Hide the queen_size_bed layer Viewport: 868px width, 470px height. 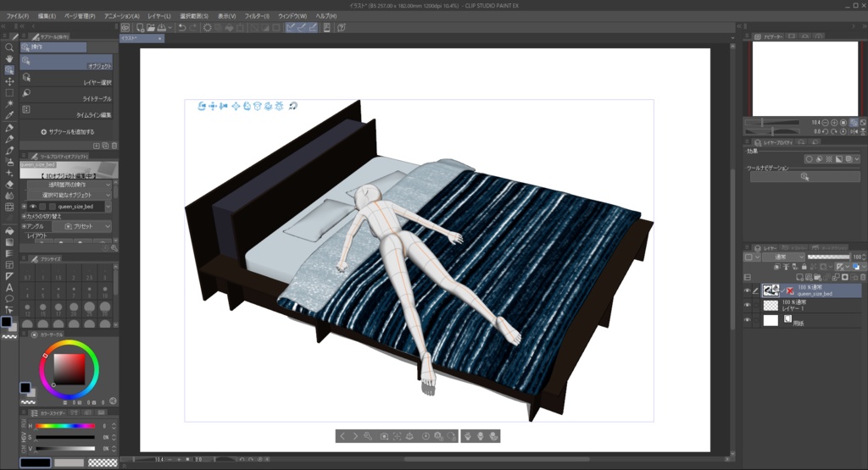point(748,290)
